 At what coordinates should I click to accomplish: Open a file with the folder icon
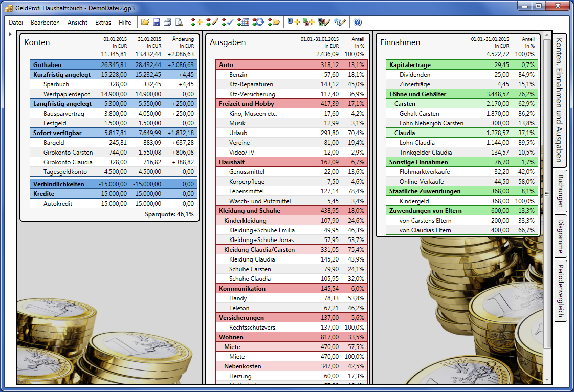(x=145, y=22)
